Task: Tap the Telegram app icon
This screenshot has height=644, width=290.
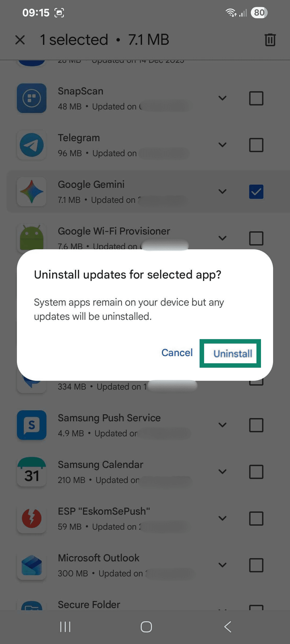Action: pyautogui.click(x=32, y=145)
